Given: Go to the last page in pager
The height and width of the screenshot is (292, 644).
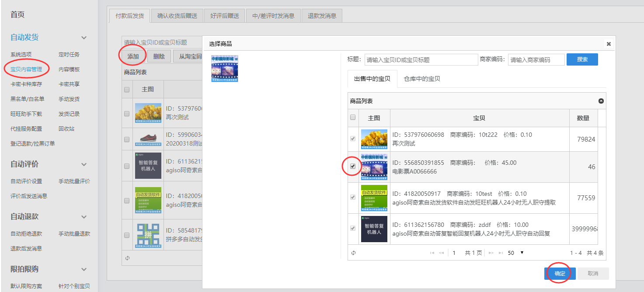Looking at the screenshot, I should (500, 253).
